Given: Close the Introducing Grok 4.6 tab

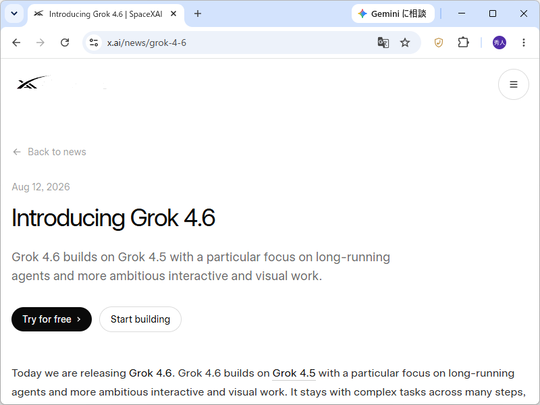Looking at the screenshot, I should pos(174,14).
